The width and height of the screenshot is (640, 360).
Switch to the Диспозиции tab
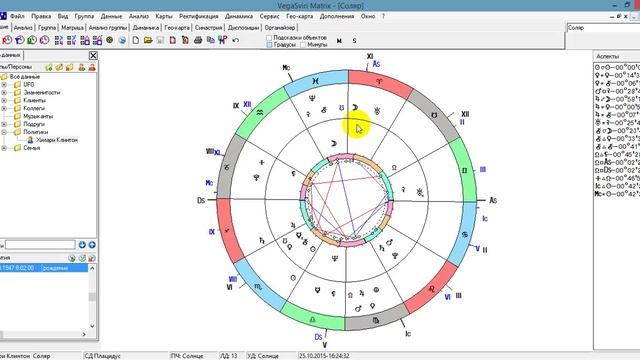tap(243, 28)
